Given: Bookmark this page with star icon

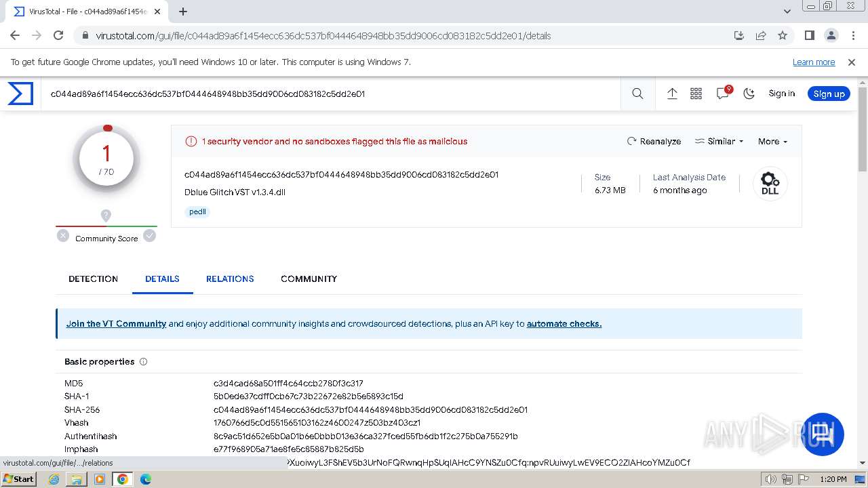Looking at the screenshot, I should click(x=783, y=35).
